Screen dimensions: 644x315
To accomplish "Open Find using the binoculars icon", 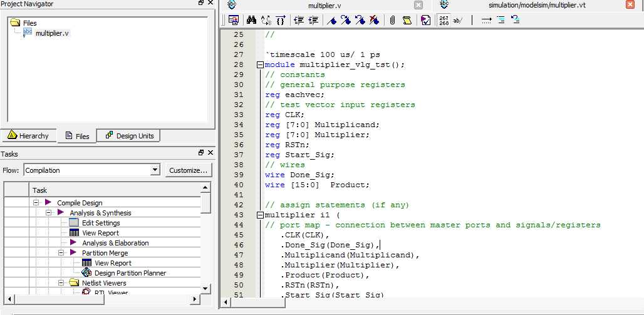I will coord(251,19).
